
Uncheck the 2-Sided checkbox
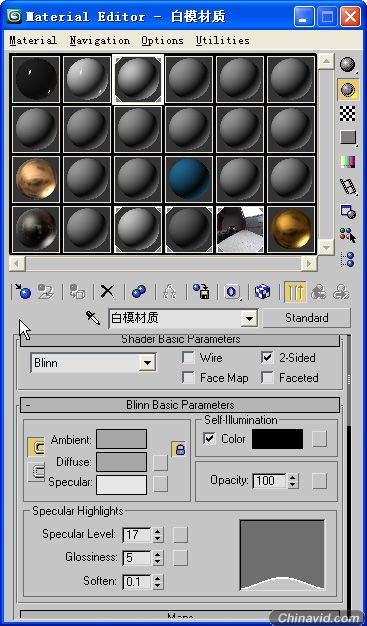[x=268, y=357]
